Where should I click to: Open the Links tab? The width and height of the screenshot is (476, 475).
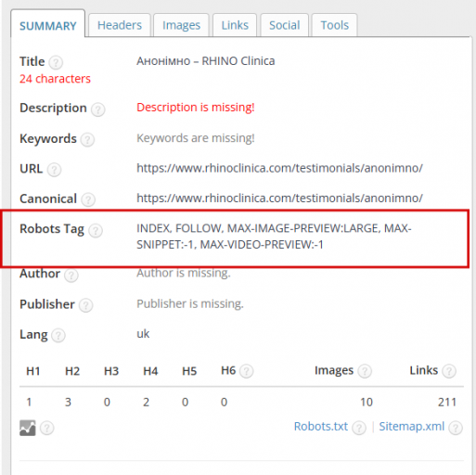235,25
